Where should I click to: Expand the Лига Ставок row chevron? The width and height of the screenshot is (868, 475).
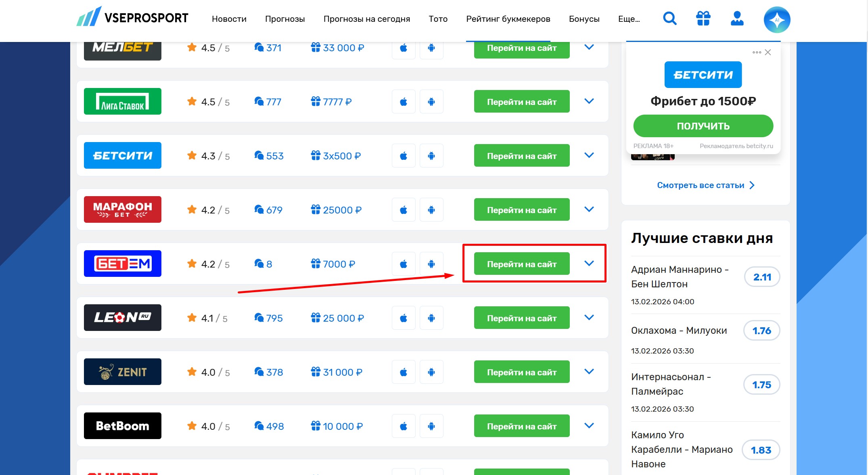[x=589, y=101]
